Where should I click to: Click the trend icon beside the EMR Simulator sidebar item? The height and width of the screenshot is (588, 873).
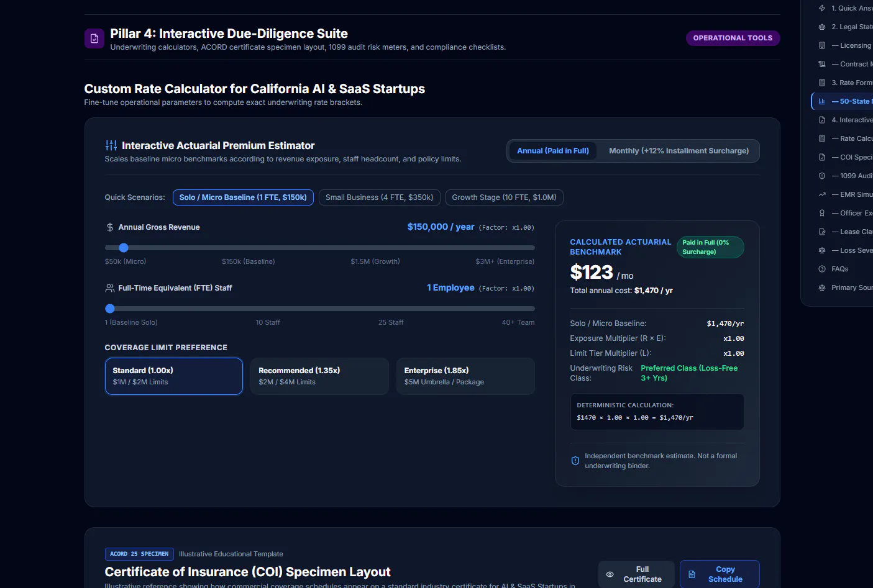[822, 194]
